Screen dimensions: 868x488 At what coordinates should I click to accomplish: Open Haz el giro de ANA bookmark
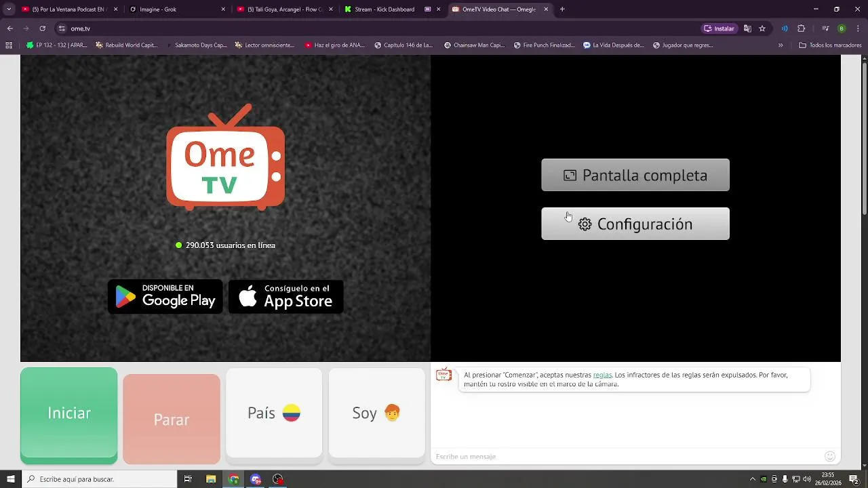tap(335, 45)
